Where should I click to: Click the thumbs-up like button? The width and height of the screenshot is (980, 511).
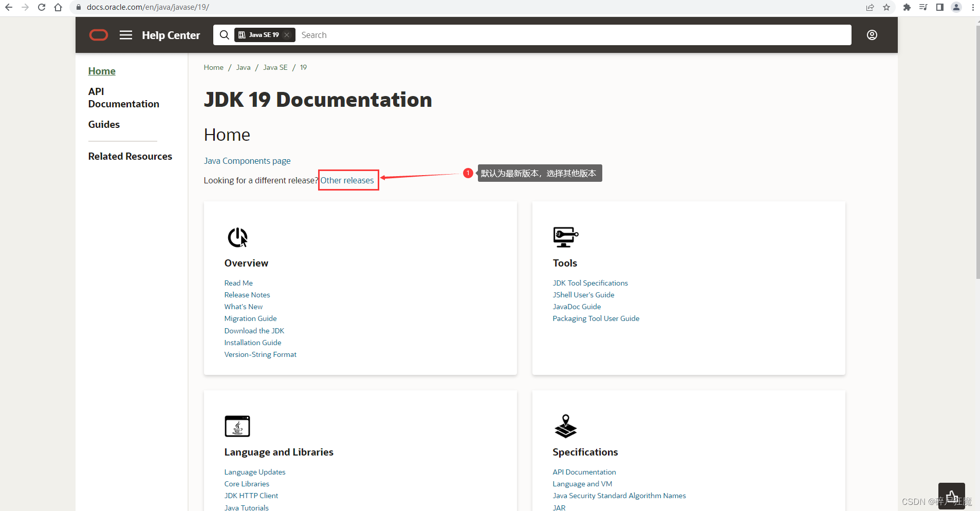pyautogui.click(x=952, y=496)
